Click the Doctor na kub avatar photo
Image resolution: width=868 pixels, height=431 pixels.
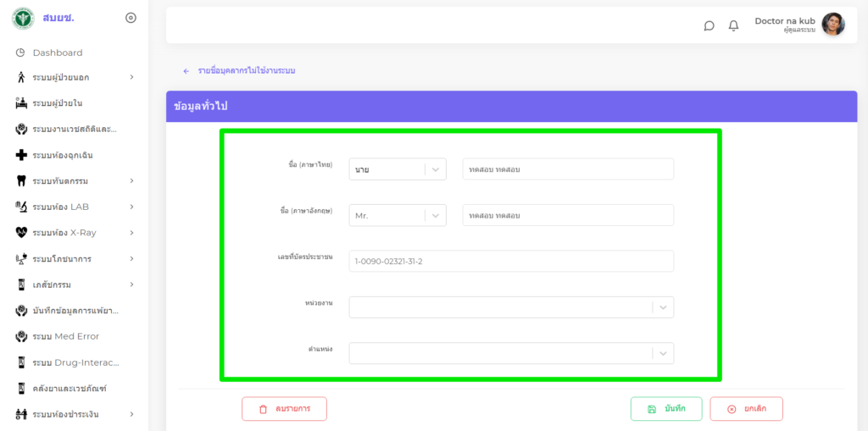(833, 25)
